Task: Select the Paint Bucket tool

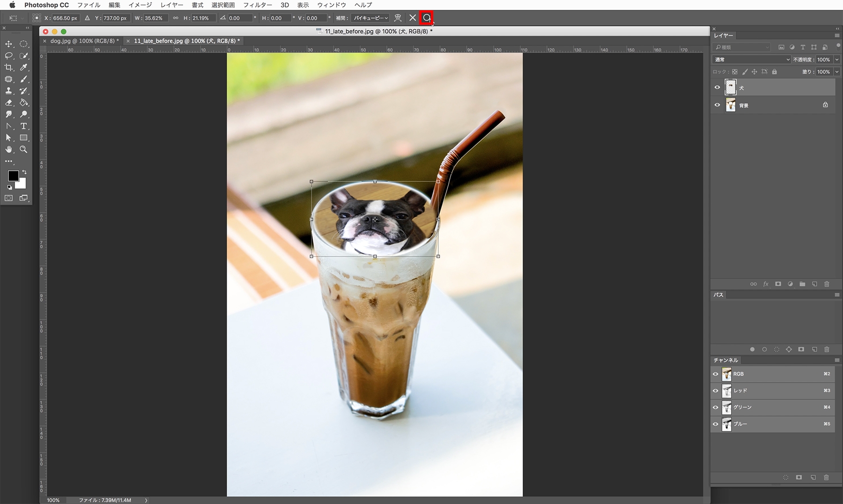Action: coord(23,103)
